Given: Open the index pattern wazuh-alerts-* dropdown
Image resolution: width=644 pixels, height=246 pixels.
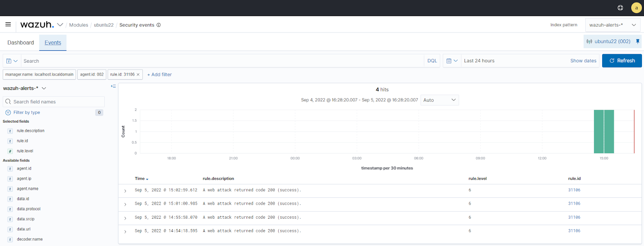Looking at the screenshot, I should [613, 25].
